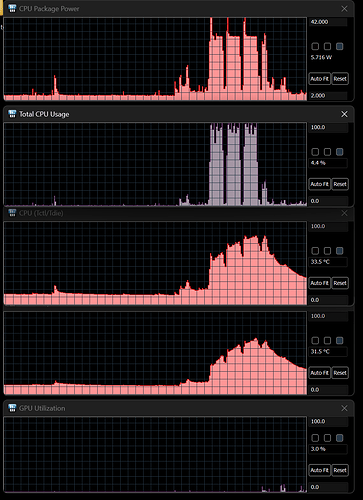
Task: Auto Fit the CPU Package Power graph
Action: [319, 79]
